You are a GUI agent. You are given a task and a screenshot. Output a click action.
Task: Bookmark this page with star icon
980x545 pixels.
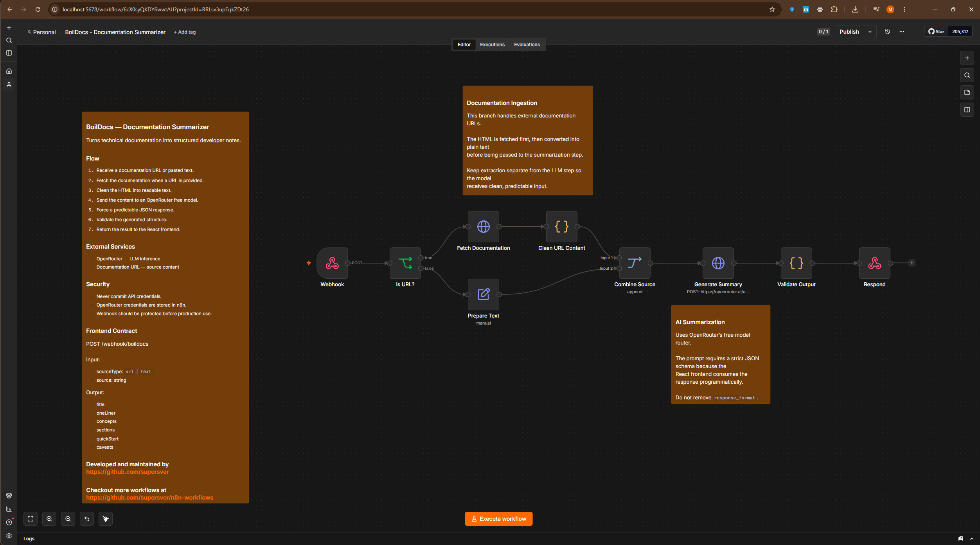772,9
